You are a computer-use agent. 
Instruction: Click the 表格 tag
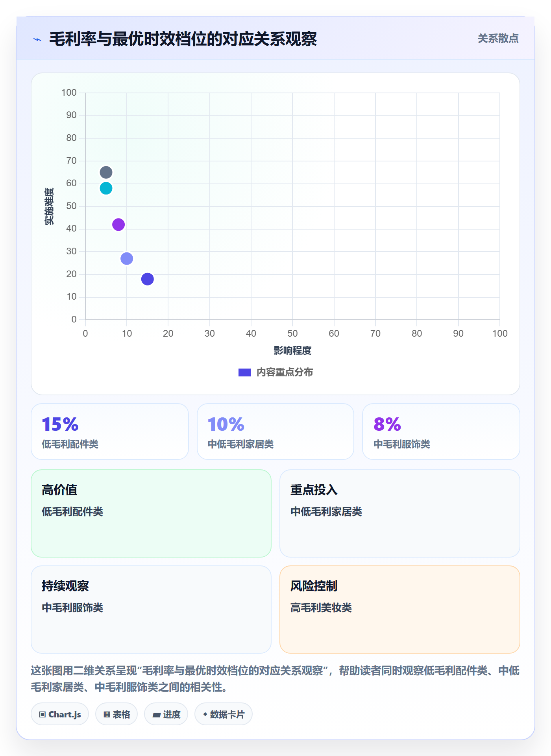(116, 714)
